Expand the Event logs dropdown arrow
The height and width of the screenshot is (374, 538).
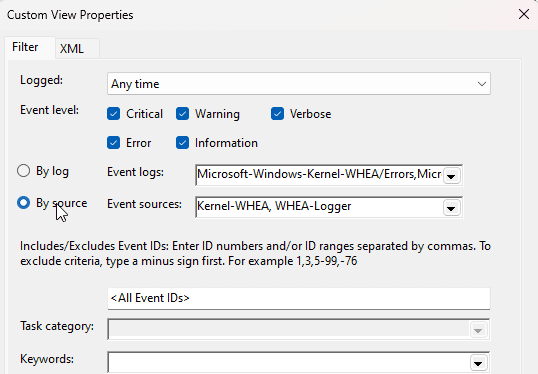[x=451, y=176]
